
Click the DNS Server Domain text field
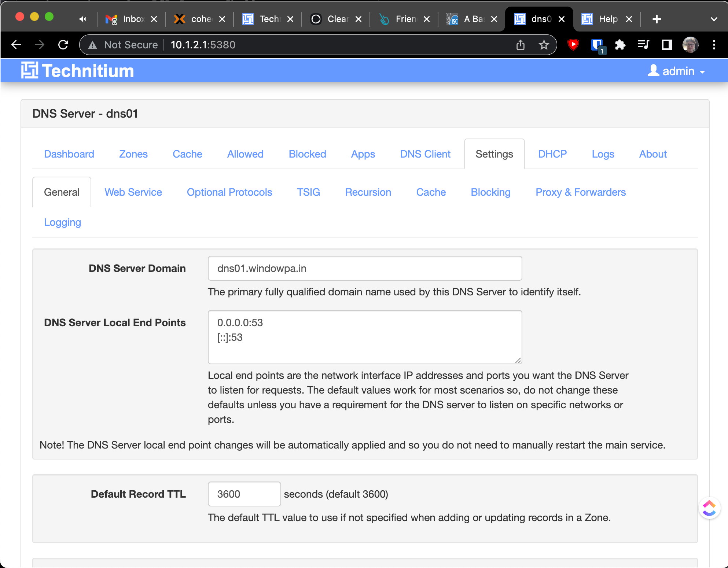click(x=365, y=268)
